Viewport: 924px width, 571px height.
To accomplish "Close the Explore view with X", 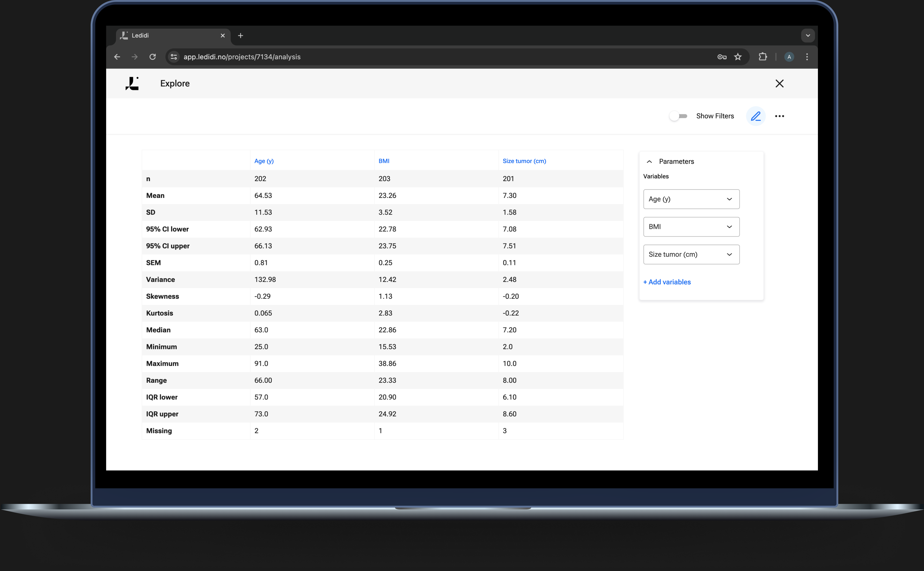I will tap(779, 83).
